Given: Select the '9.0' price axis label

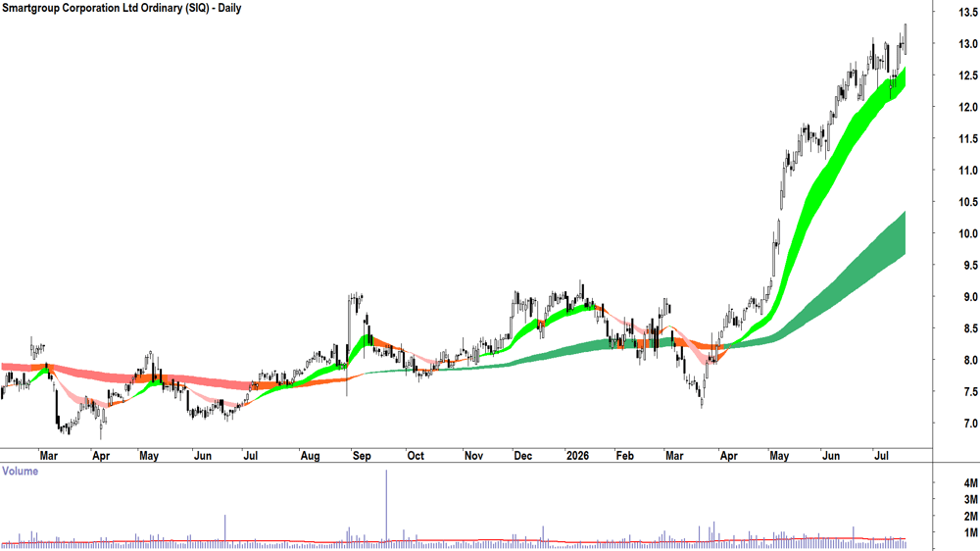Looking at the screenshot, I should (x=970, y=297).
